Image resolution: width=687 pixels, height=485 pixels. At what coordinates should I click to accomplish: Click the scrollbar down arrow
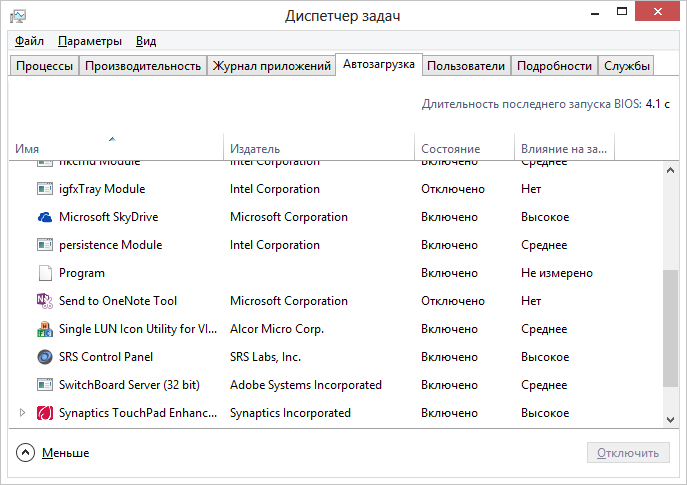click(670, 419)
